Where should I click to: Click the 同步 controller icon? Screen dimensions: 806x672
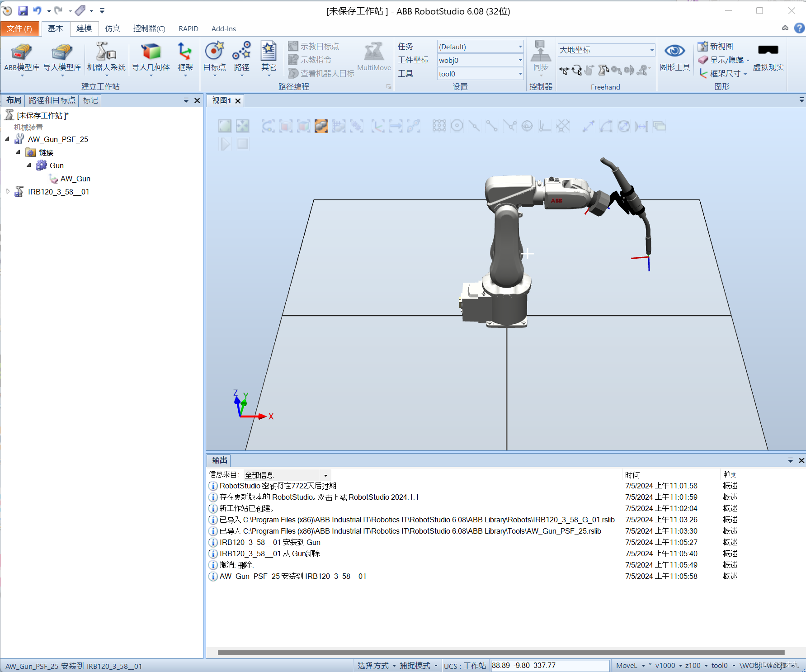[x=541, y=57]
